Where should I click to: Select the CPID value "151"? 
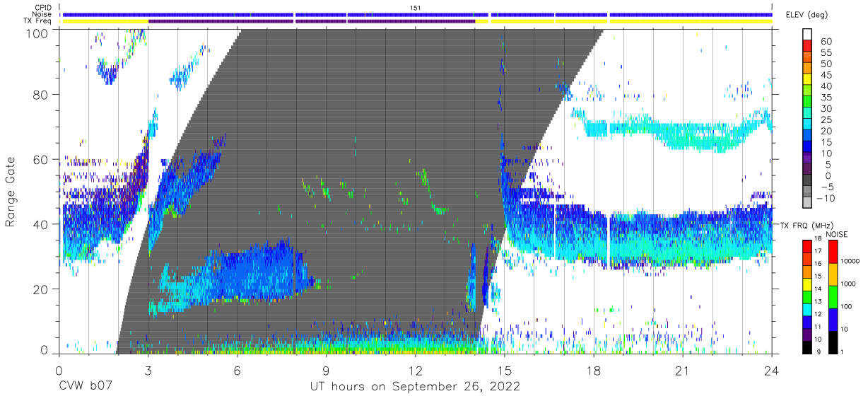pos(416,8)
